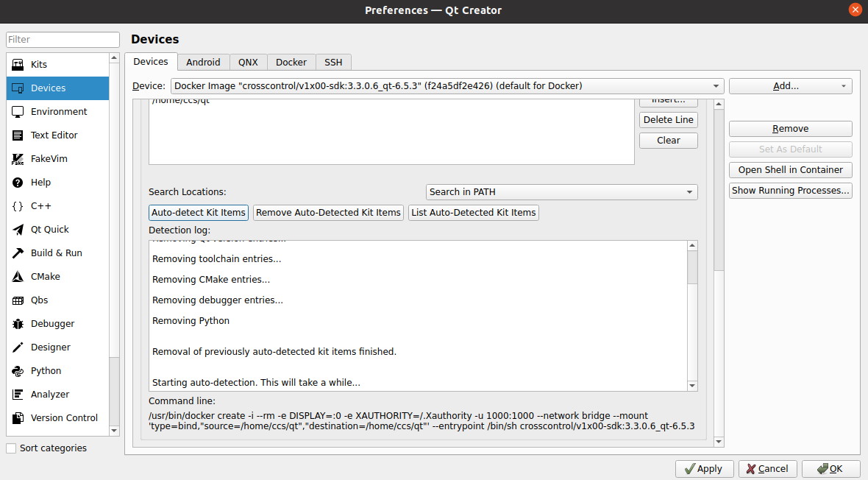868x480 pixels.
Task: Expand the Device selection dropdown
Action: click(x=447, y=86)
